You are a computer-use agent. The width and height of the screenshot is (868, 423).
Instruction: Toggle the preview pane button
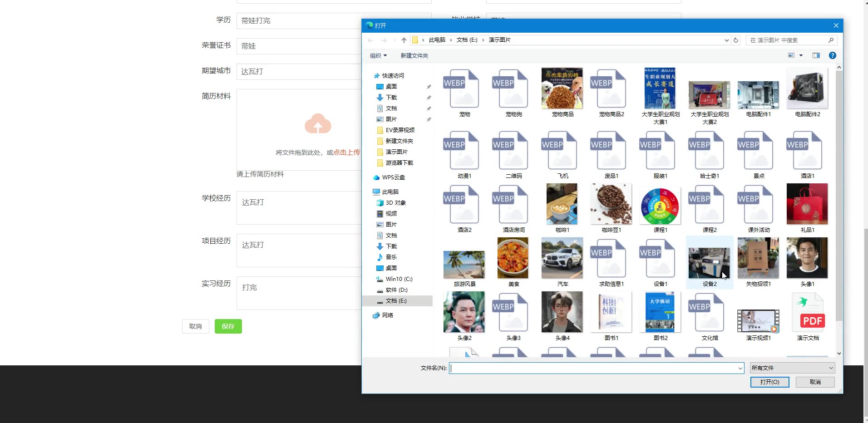pos(816,55)
